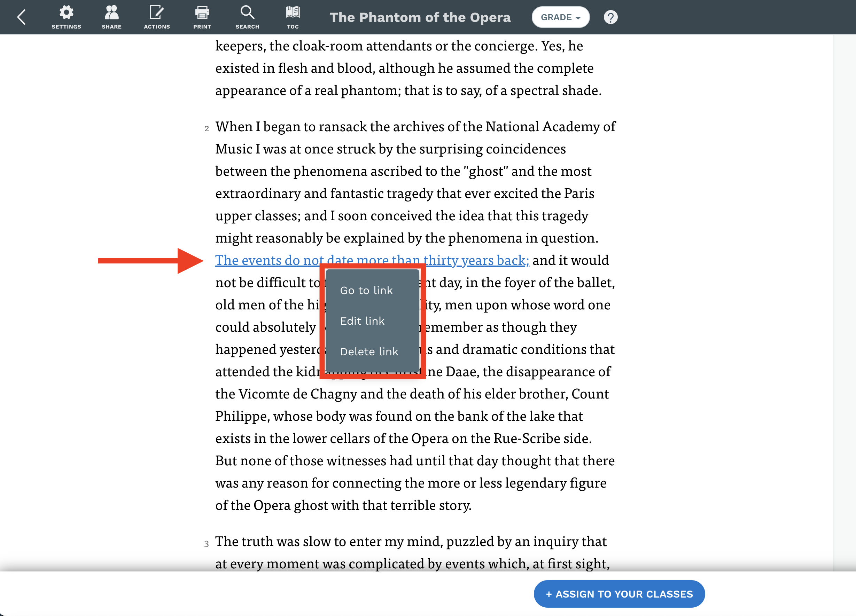The width and height of the screenshot is (856, 616).
Task: Select paragraph number 2 marker
Action: tap(207, 129)
